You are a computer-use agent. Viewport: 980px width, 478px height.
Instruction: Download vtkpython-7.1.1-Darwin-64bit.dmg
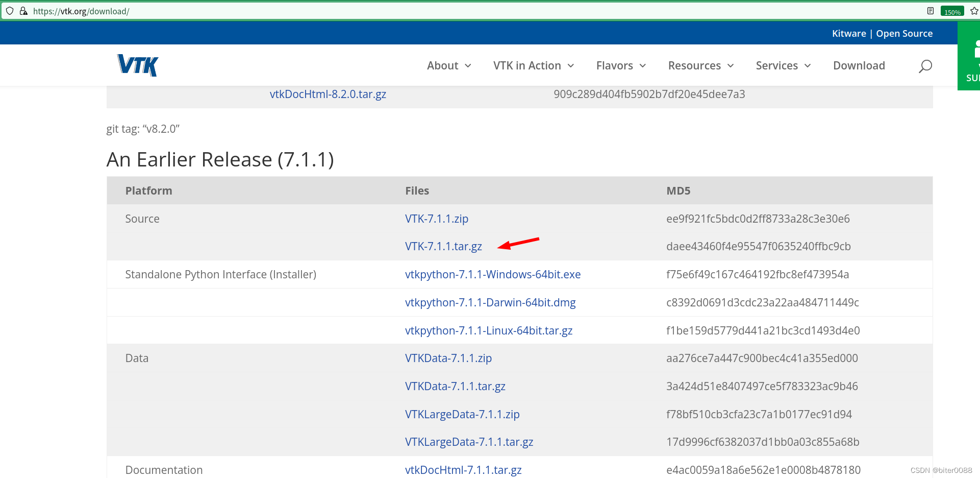(x=490, y=302)
